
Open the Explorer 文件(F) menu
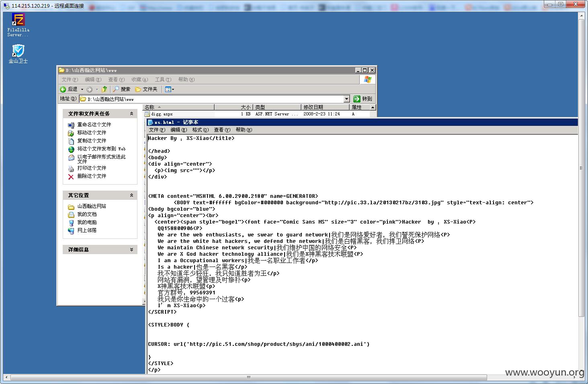[x=70, y=80]
